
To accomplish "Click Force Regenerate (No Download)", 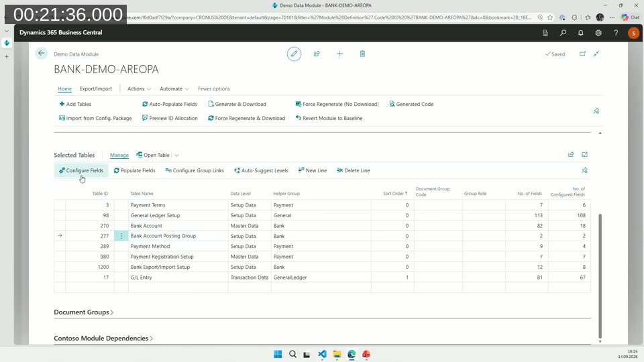I will coord(337,105).
